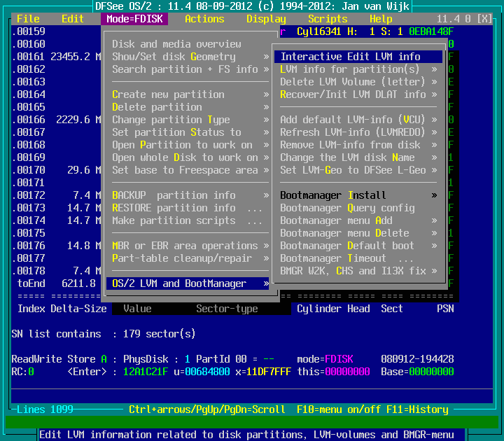Close DFSee via the [X] button

[484, 19]
